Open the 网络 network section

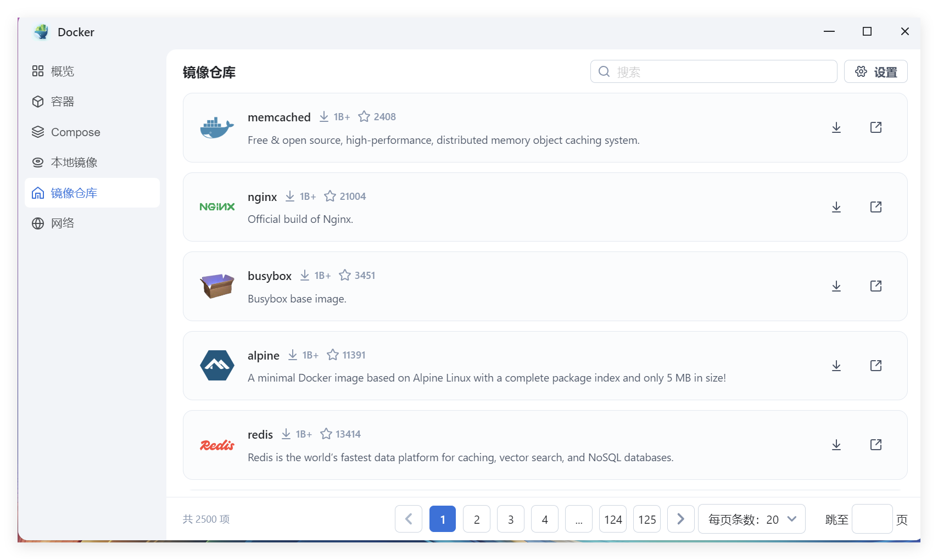pyautogui.click(x=92, y=223)
